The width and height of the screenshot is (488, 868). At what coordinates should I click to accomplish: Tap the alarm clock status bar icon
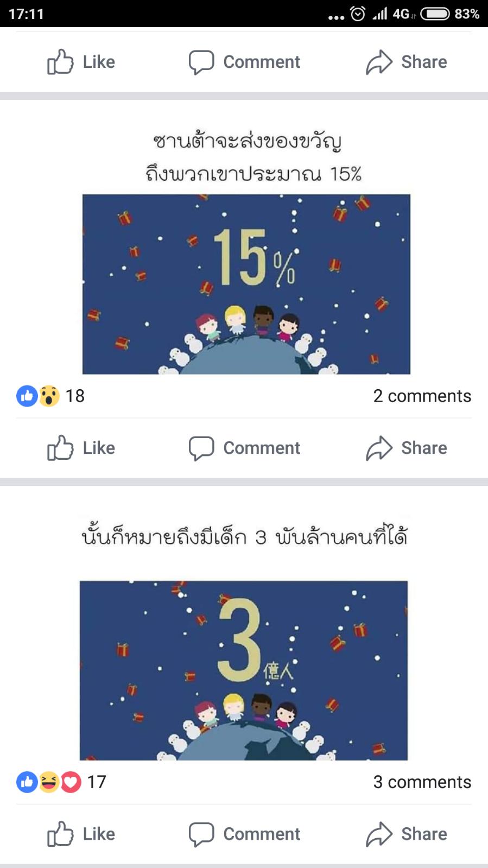click(358, 14)
